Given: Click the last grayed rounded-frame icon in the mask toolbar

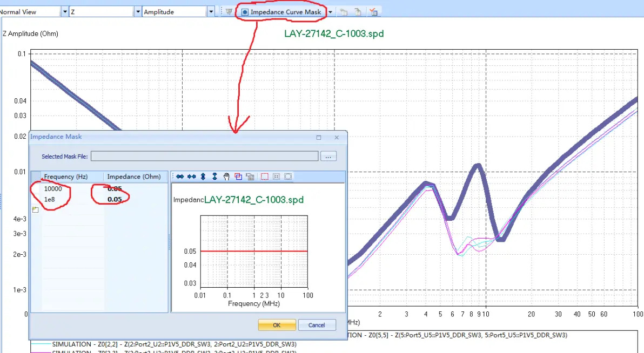Looking at the screenshot, I should 288,176.
